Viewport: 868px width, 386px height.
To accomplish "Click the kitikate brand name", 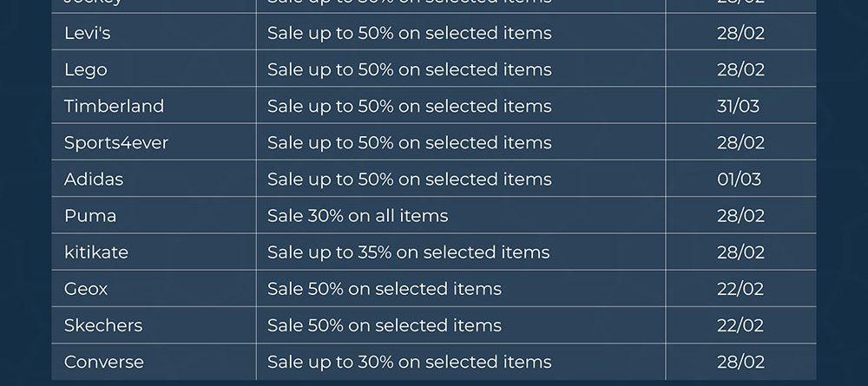I will coord(96,252).
